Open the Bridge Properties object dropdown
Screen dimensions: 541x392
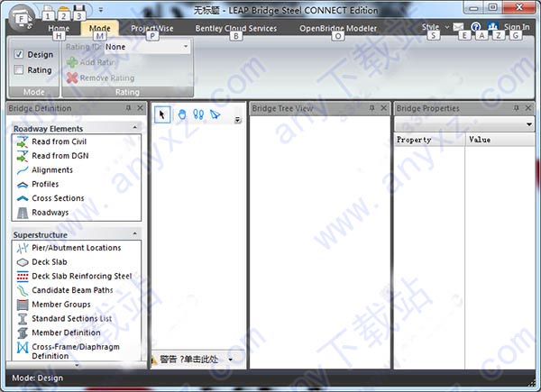click(529, 124)
